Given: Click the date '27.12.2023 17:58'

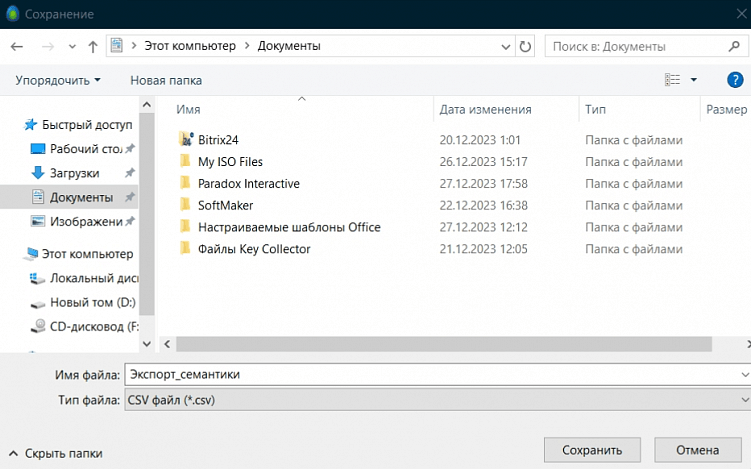Looking at the screenshot, I should [483, 183].
